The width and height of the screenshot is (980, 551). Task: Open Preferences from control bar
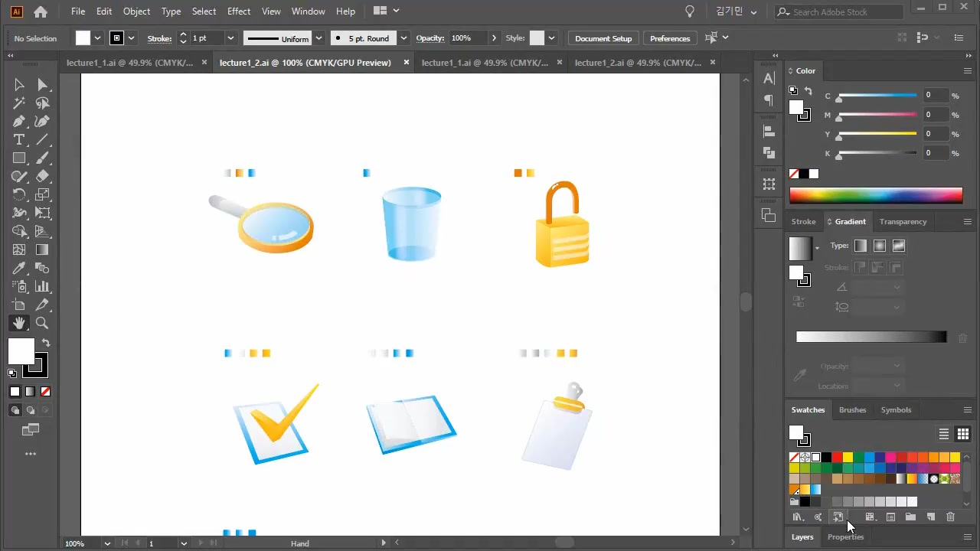click(670, 38)
